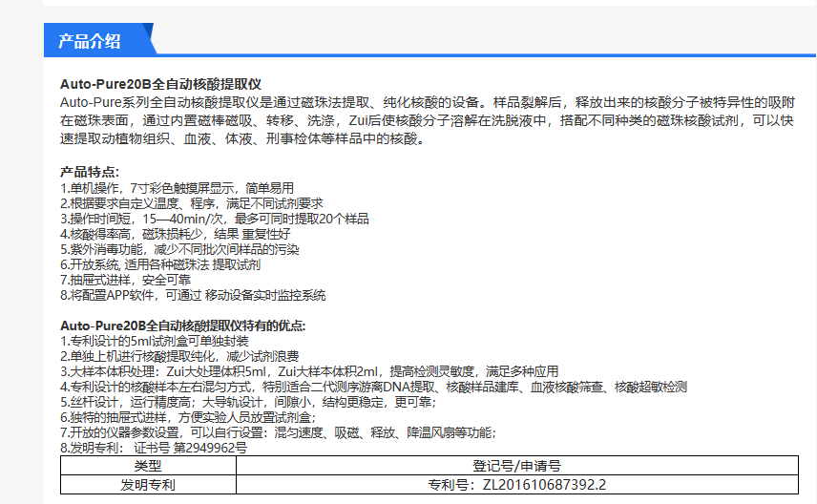Click the 类型 table header cell
This screenshot has height=504, width=817.
148,466
